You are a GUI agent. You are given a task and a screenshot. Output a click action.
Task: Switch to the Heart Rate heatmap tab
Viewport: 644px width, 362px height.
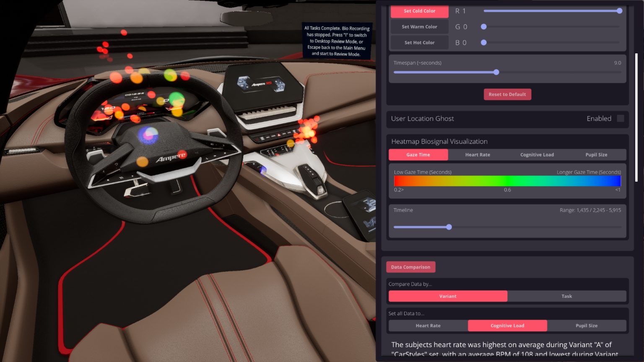coord(478,155)
